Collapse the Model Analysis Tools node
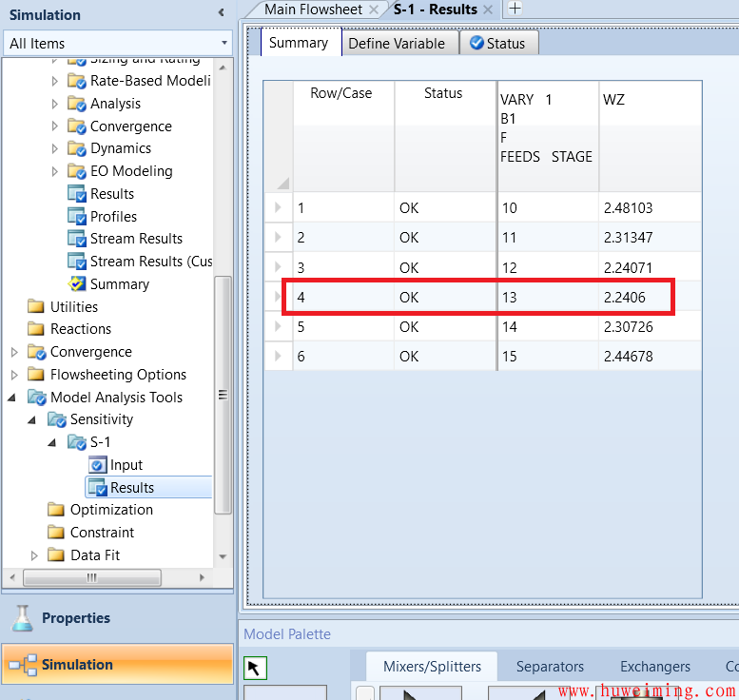Screen dimensions: 739x700 [13, 398]
